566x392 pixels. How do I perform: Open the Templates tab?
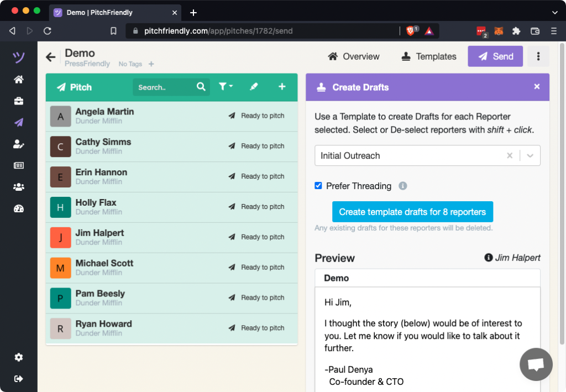point(429,56)
